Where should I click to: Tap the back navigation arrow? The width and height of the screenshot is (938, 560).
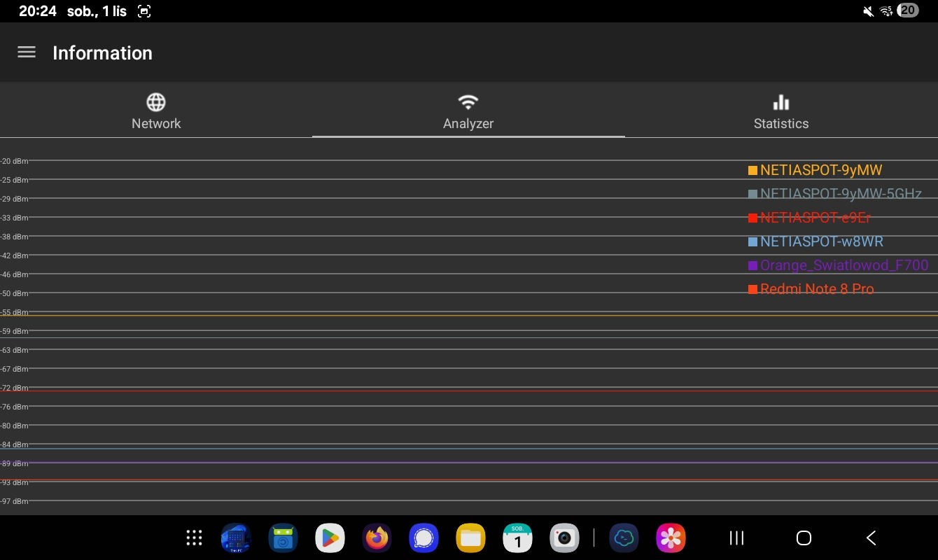(871, 538)
